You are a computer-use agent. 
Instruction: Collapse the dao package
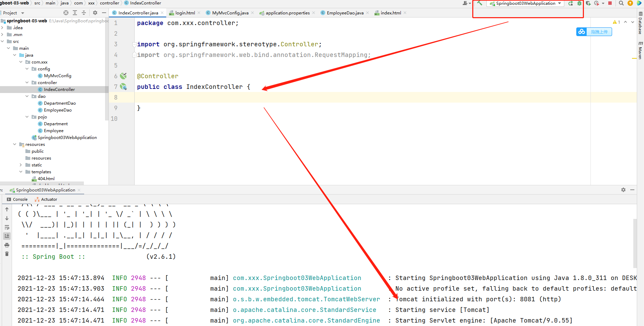point(27,96)
